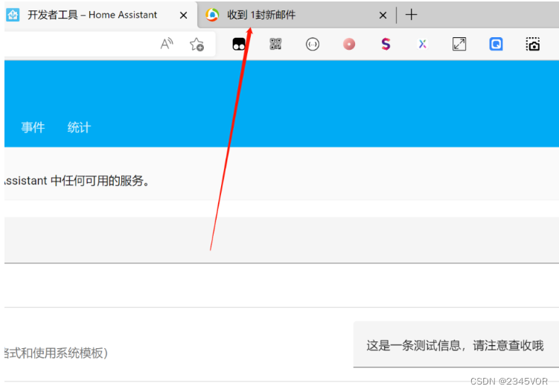The height and width of the screenshot is (392, 559).
Task: Click the expand arrows extension icon
Action: 459,44
